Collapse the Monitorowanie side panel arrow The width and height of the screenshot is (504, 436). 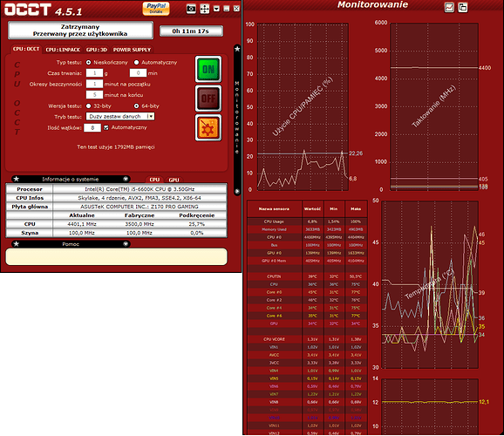[x=237, y=191]
